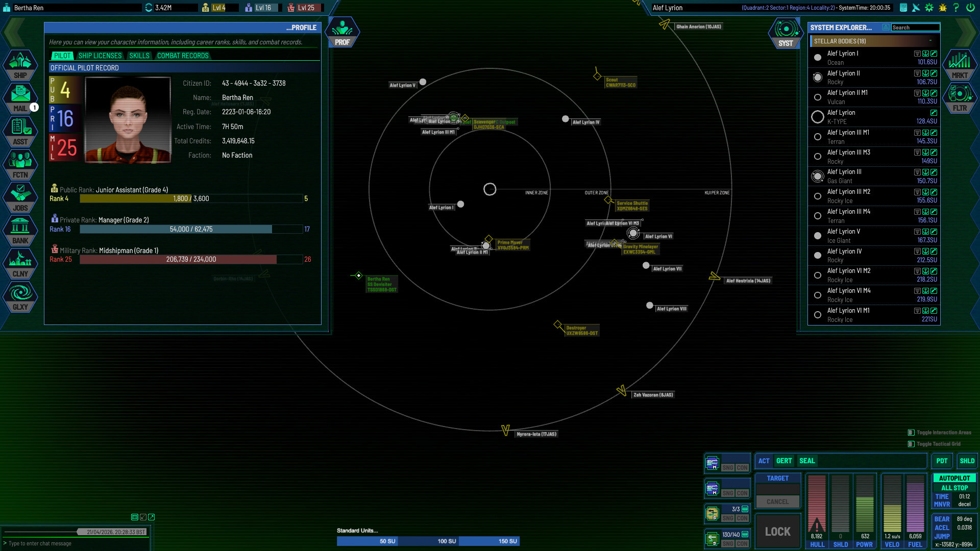The image size is (980, 551).
Task: Open help question mark icon
Action: pos(956,8)
